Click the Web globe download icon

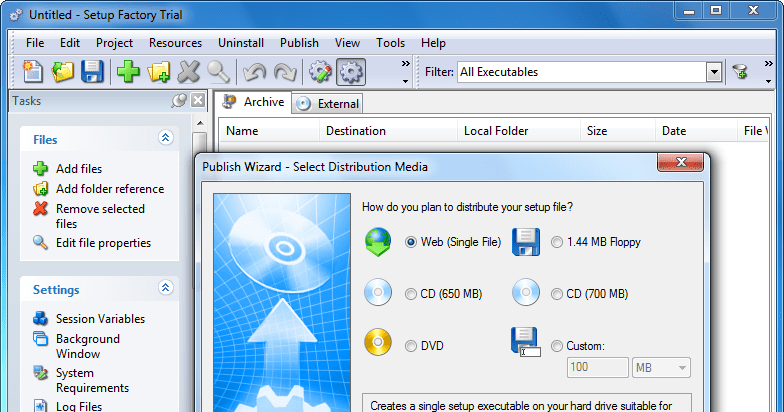[x=378, y=242]
